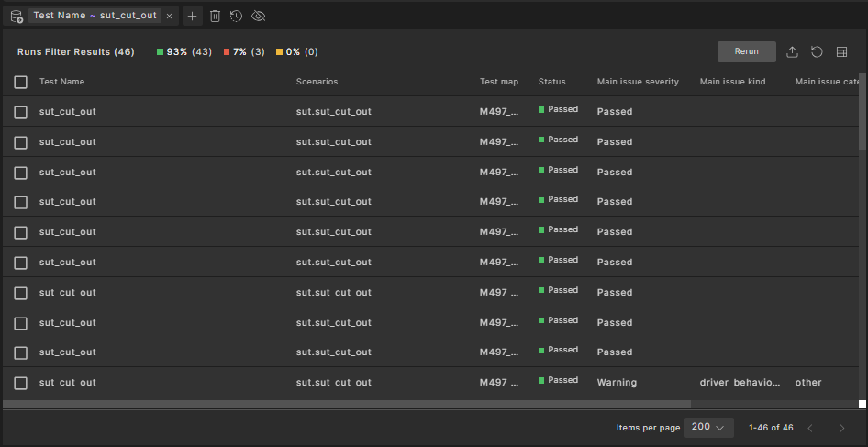Click the horizontal scrollbar under the table
The width and height of the screenshot is (868, 447).
347,404
